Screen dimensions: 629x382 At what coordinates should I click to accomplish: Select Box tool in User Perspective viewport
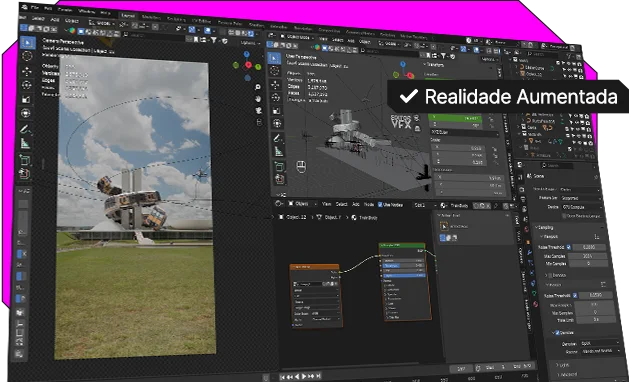(x=274, y=58)
